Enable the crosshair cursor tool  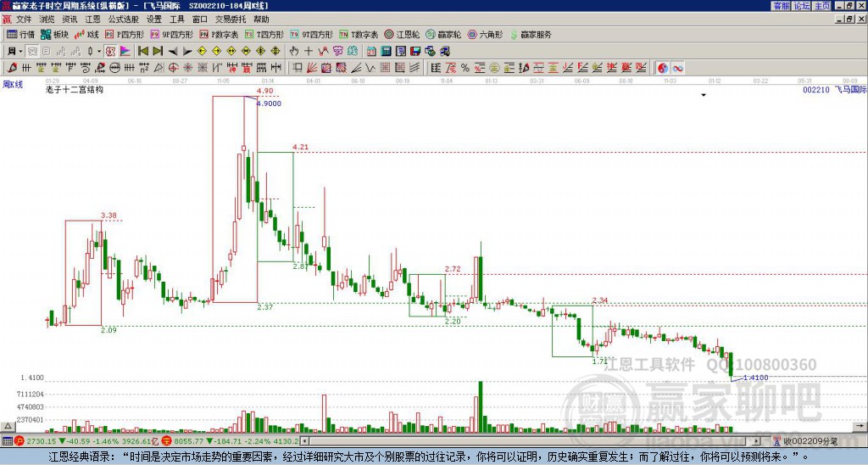tap(309, 52)
